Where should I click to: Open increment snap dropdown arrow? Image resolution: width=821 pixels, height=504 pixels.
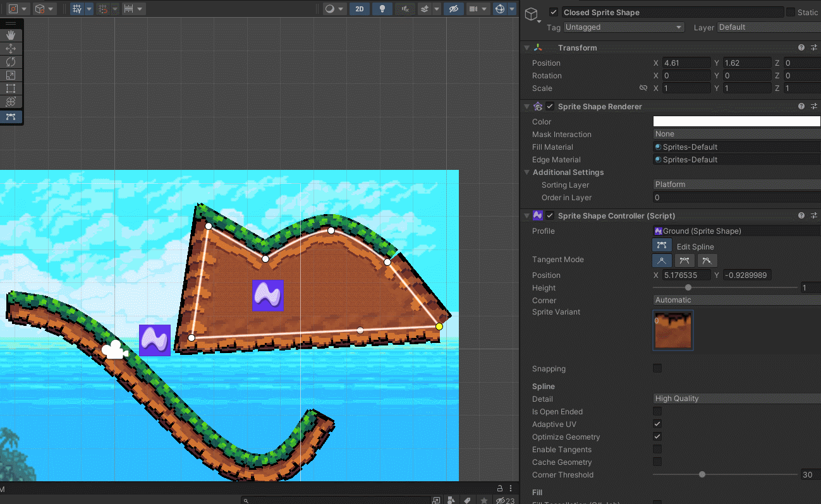coord(140,9)
